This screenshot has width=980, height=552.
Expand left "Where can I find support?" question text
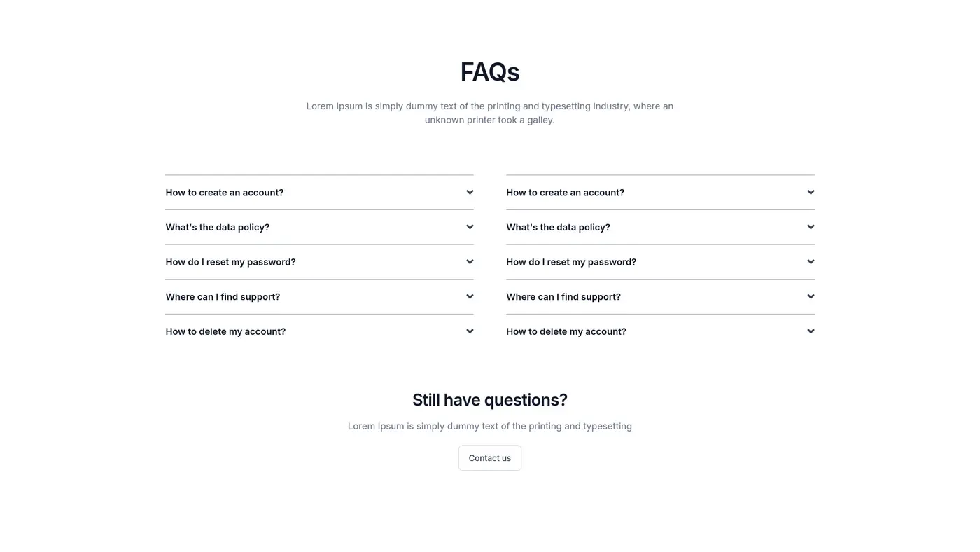(x=223, y=297)
